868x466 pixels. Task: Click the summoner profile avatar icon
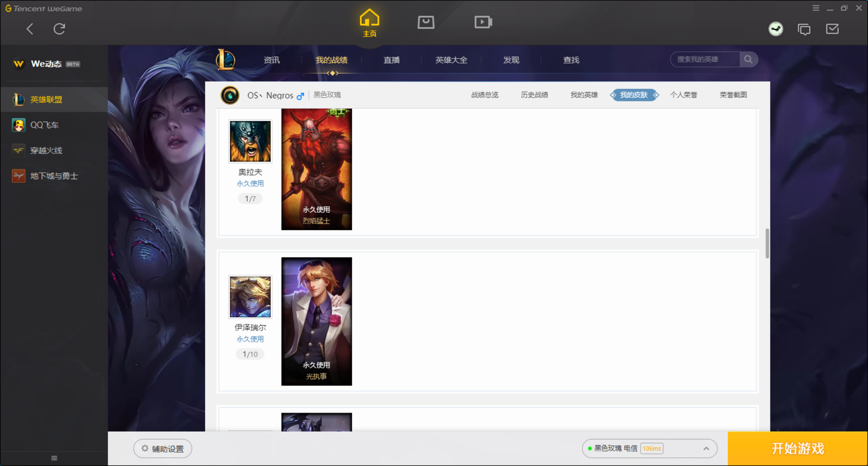[x=230, y=95]
